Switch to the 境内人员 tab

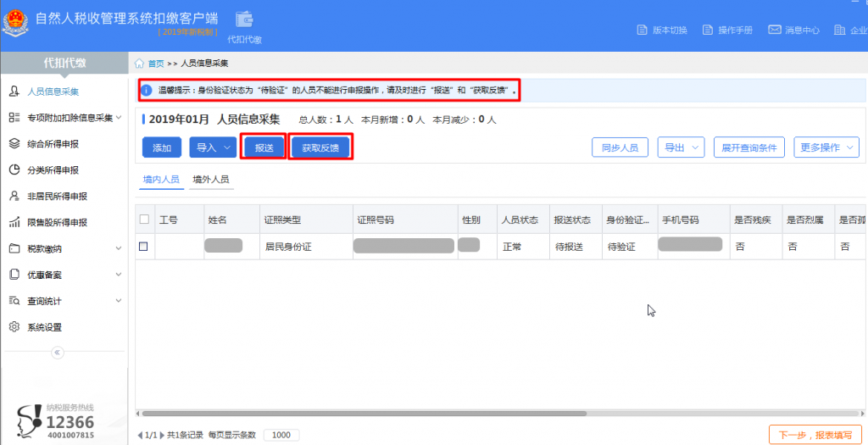(x=161, y=180)
